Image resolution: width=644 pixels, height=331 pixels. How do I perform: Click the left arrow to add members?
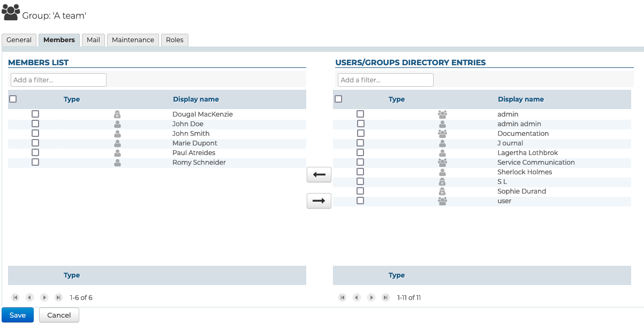click(319, 175)
